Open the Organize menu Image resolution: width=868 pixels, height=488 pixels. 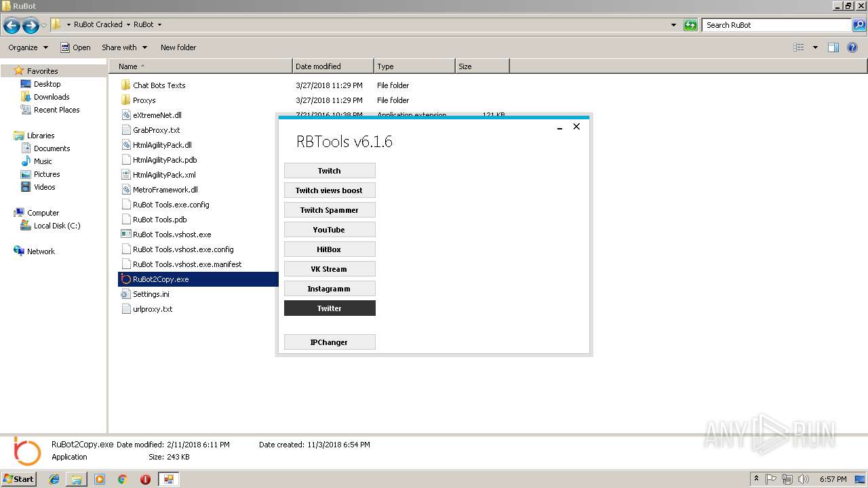pyautogui.click(x=28, y=47)
